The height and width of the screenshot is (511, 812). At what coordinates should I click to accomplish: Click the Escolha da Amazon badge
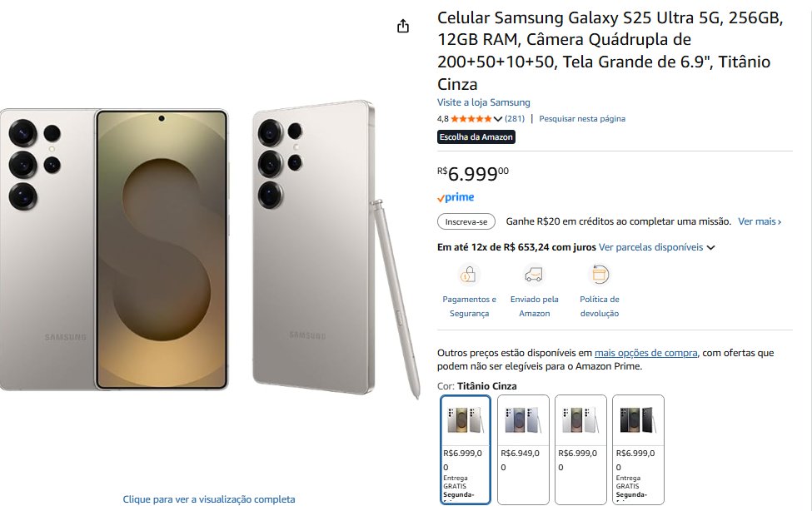tap(476, 136)
